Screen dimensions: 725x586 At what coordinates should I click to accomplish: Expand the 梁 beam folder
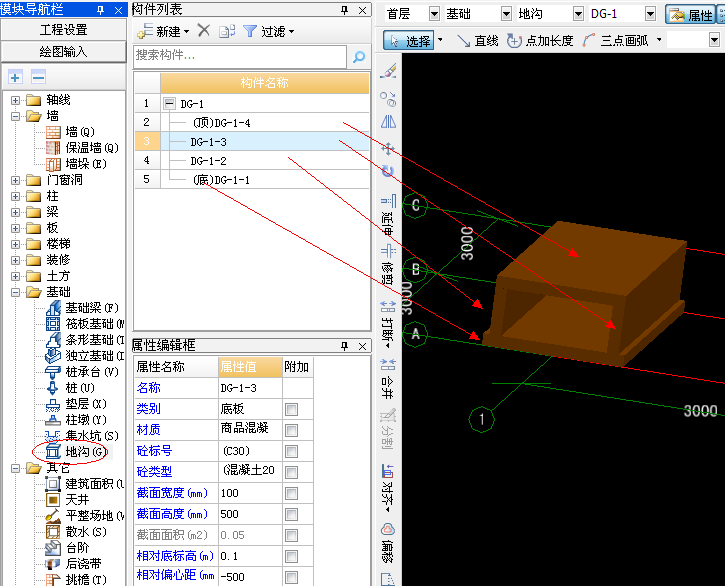pos(15,212)
